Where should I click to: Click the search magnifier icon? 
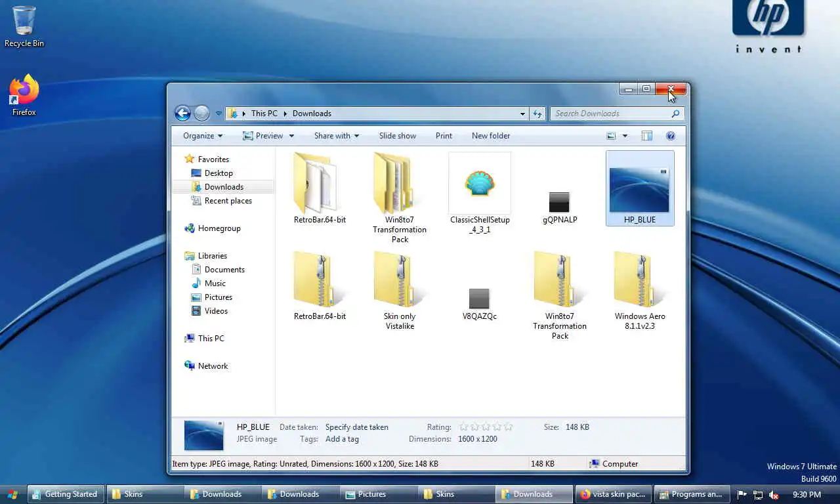(675, 114)
